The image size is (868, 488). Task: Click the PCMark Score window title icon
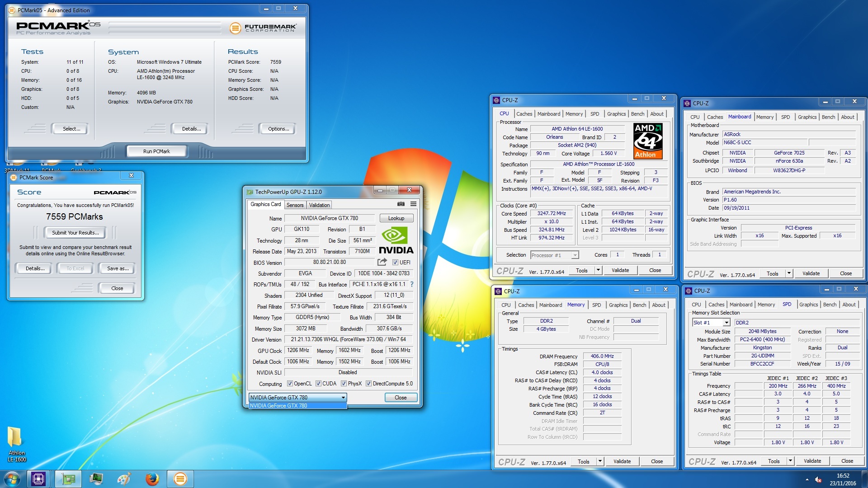click(x=14, y=178)
